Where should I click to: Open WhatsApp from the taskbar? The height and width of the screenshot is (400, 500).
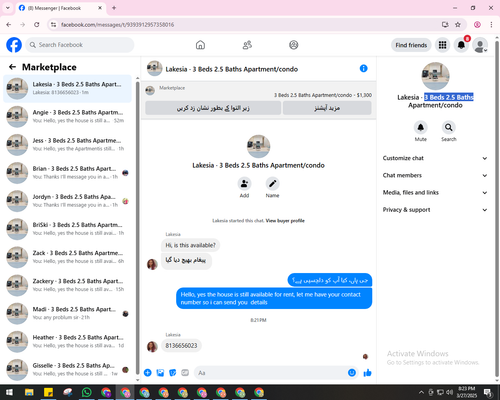coord(87,392)
